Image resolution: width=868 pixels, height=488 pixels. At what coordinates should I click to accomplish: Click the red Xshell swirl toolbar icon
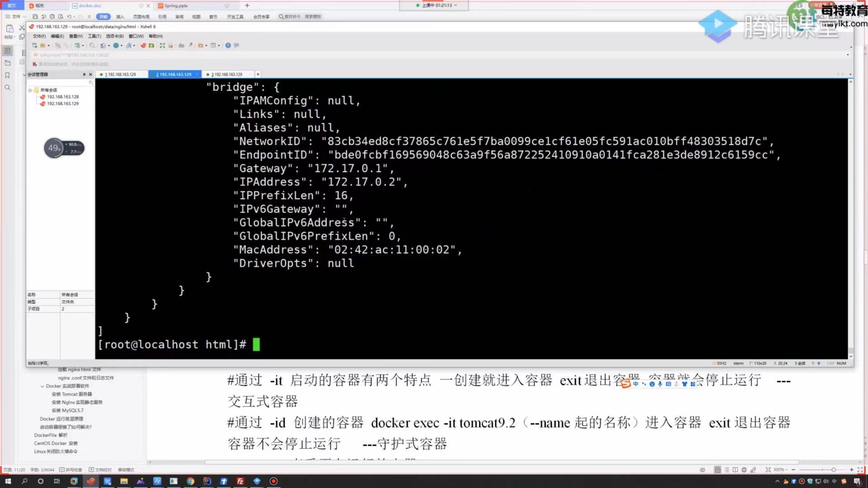point(143,45)
